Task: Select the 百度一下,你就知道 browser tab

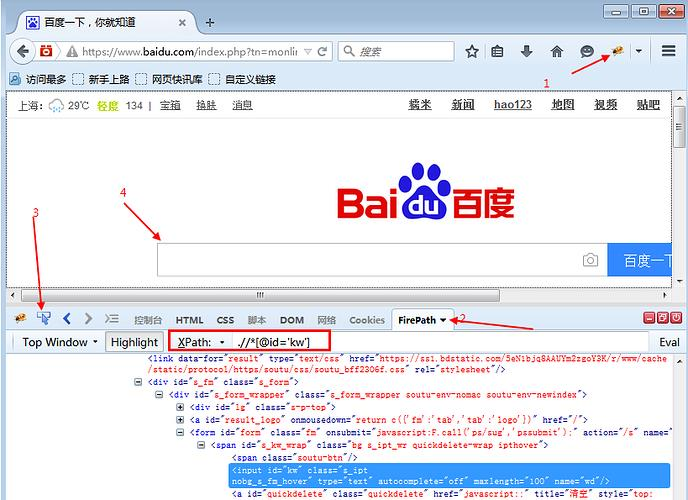Action: coord(105,22)
